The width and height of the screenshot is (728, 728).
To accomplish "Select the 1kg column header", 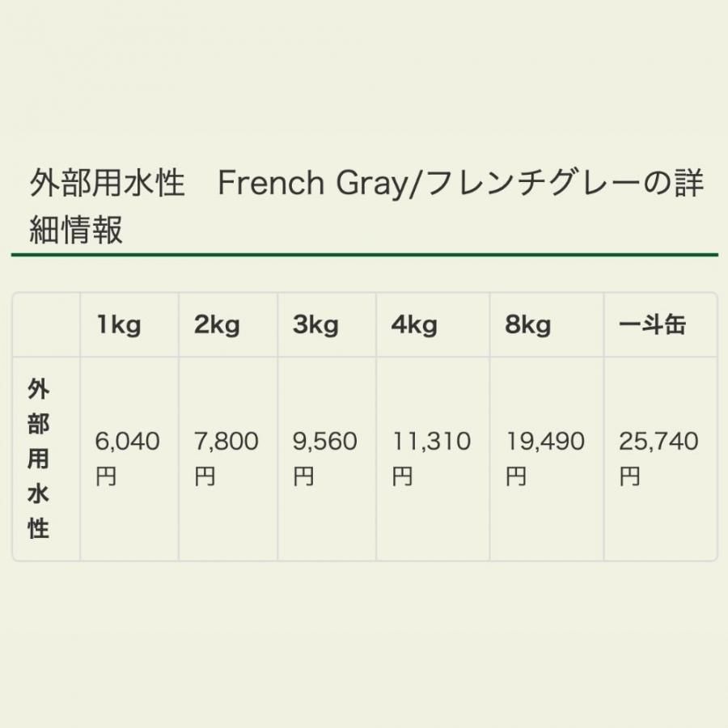I will pyautogui.click(x=118, y=325).
